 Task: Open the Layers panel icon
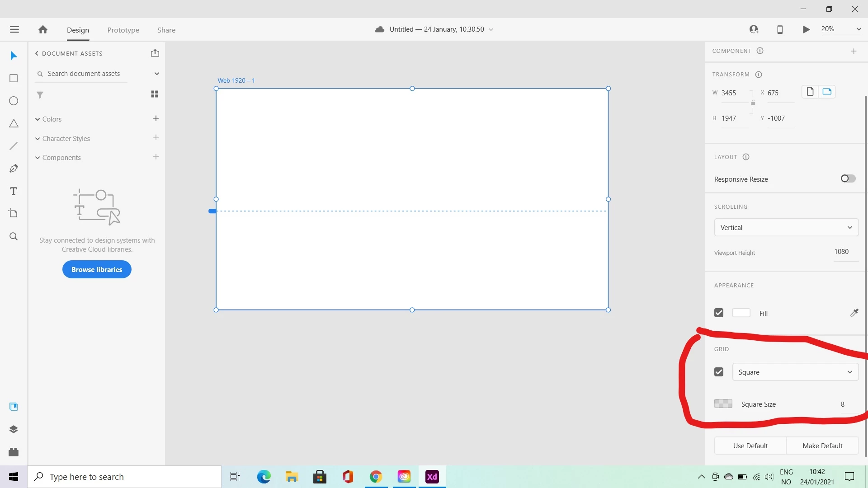[x=14, y=429]
